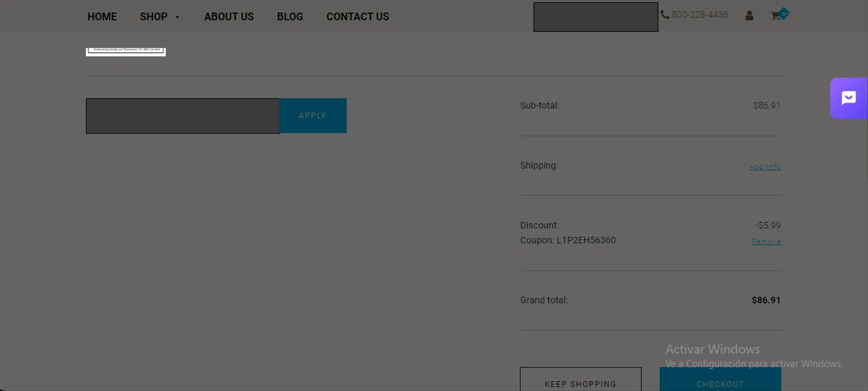Expand the SHOP dropdown menu
Image resolution: width=868 pixels, height=391 pixels.
click(160, 17)
